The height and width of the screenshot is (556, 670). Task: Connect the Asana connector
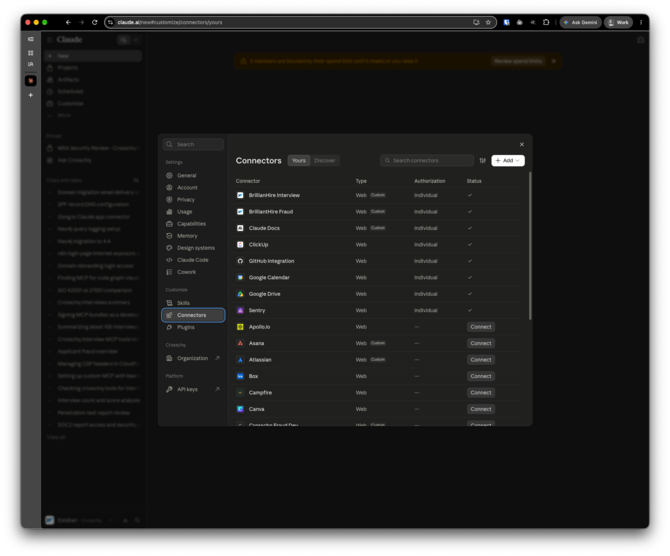[x=481, y=343]
